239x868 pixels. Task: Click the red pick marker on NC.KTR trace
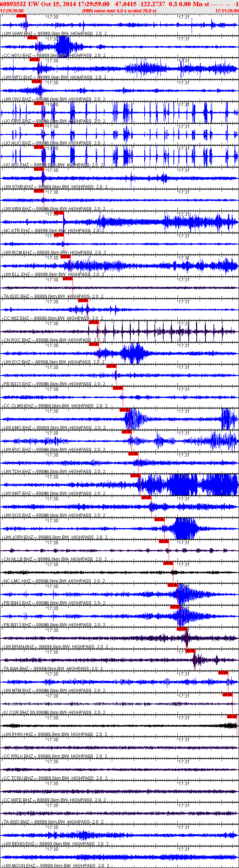pos(59,213)
